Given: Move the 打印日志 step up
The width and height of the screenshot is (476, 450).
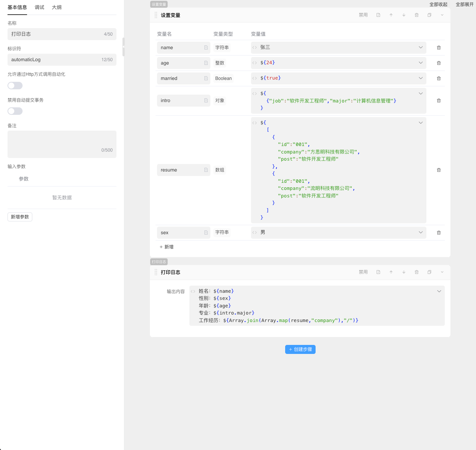Looking at the screenshot, I should [391, 272].
